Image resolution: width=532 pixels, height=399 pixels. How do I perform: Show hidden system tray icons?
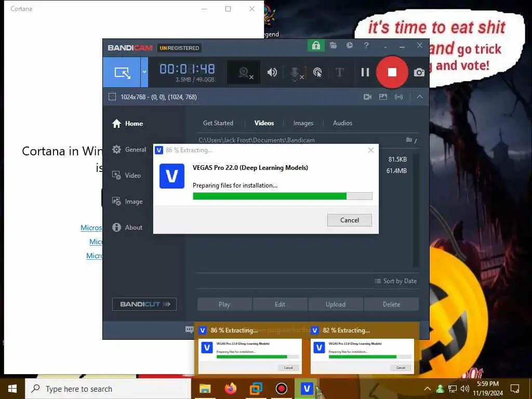(x=428, y=389)
